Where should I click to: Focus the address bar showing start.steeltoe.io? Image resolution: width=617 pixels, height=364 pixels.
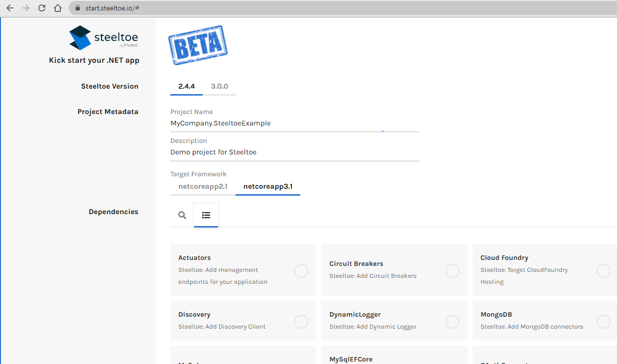click(343, 8)
